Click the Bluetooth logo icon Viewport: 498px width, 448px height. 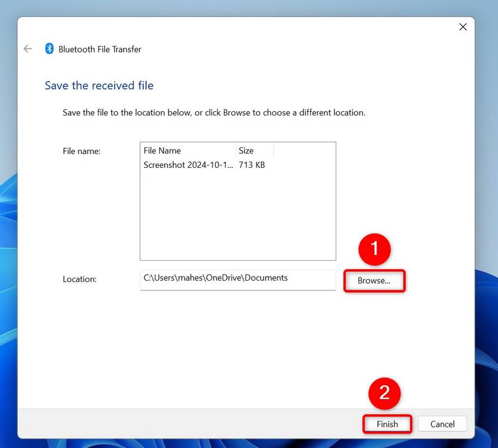point(49,48)
